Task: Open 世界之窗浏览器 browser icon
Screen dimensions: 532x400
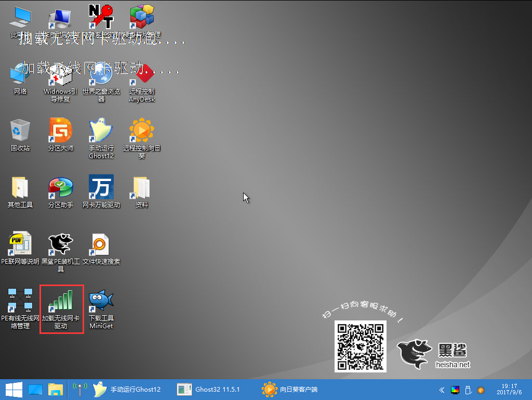Action: tap(101, 75)
